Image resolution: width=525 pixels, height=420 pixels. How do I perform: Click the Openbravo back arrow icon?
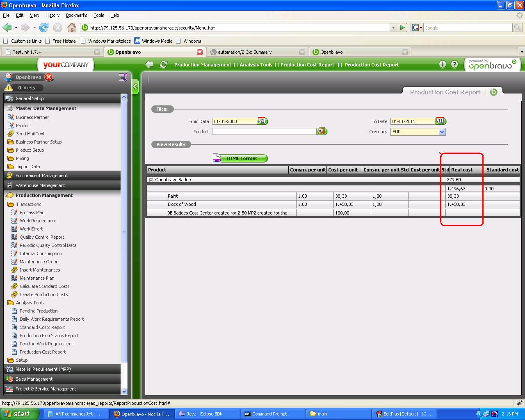pyautogui.click(x=150, y=65)
